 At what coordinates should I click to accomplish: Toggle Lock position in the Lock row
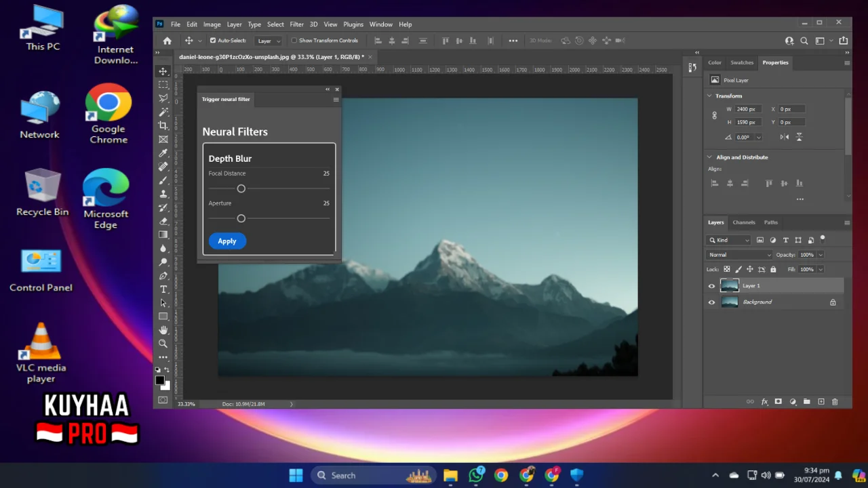click(x=750, y=269)
